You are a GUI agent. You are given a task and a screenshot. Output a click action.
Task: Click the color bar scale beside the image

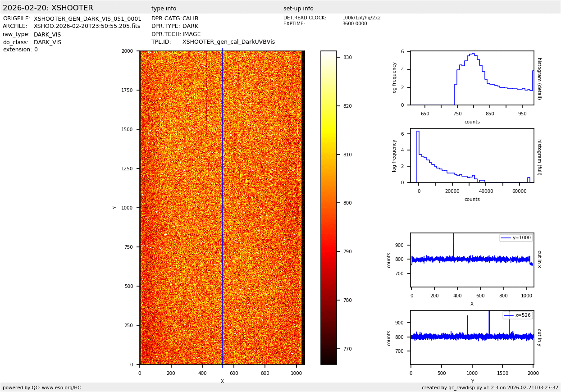pyautogui.click(x=328, y=207)
